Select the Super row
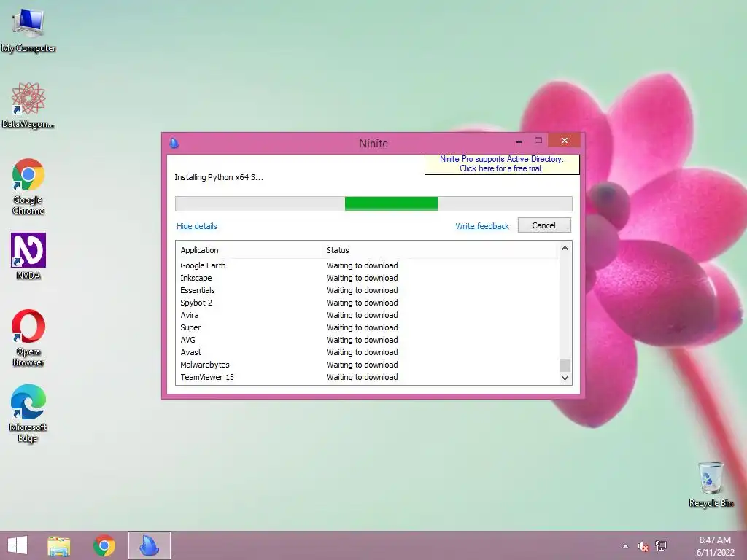 click(x=367, y=327)
